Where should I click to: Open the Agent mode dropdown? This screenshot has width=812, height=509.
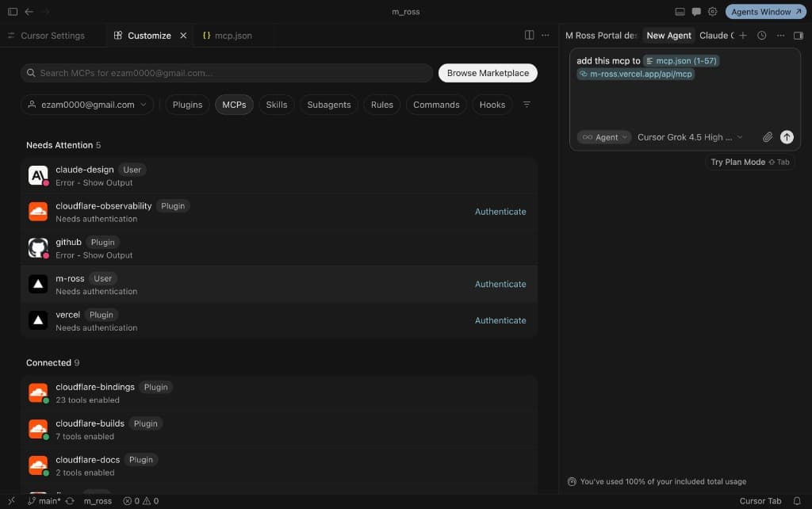603,137
